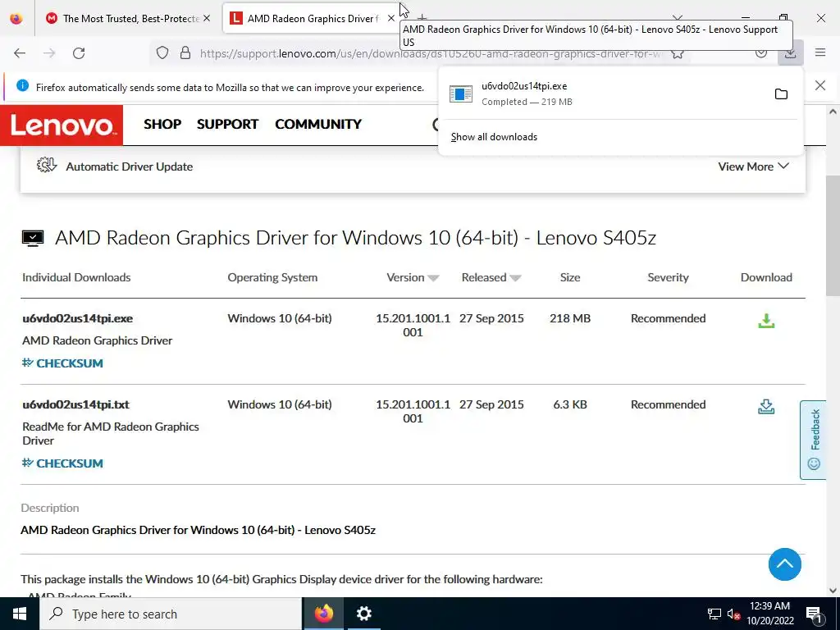Click the Severity column header
Screen dimensions: 840x630
668,277
